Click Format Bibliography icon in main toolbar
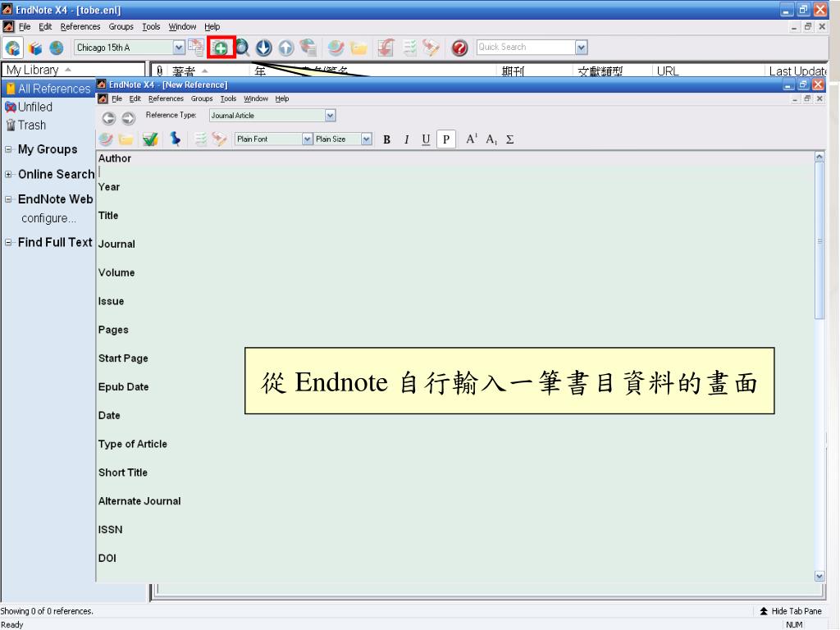Image resolution: width=840 pixels, height=630 pixels. [410, 48]
